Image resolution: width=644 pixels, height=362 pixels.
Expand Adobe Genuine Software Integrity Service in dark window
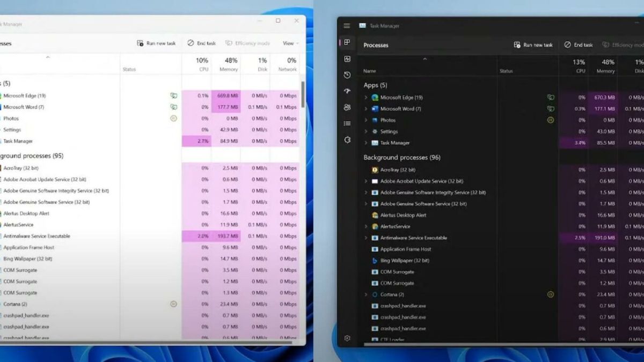pyautogui.click(x=366, y=193)
